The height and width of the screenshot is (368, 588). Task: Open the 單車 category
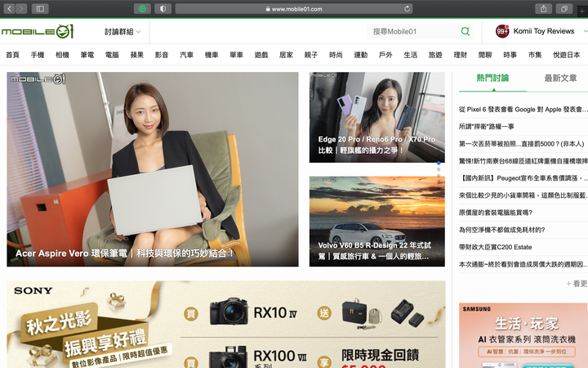(x=236, y=55)
